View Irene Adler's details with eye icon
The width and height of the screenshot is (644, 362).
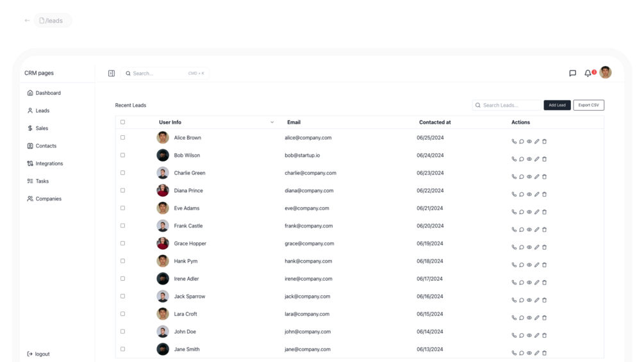tap(529, 283)
